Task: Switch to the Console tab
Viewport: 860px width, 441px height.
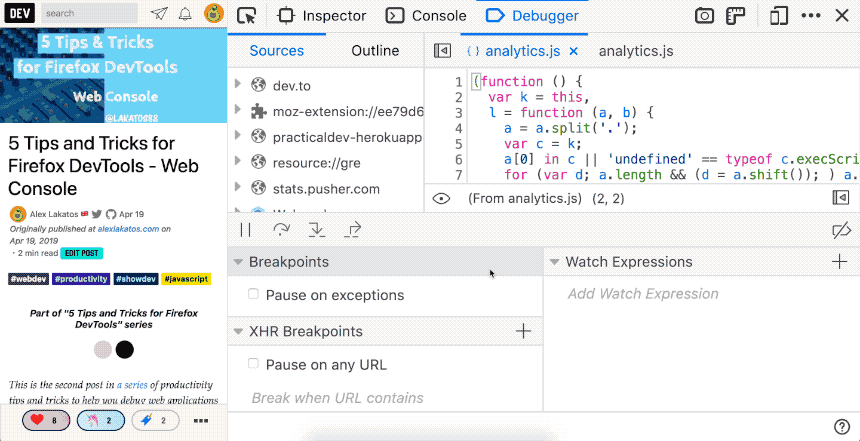Action: [426, 16]
